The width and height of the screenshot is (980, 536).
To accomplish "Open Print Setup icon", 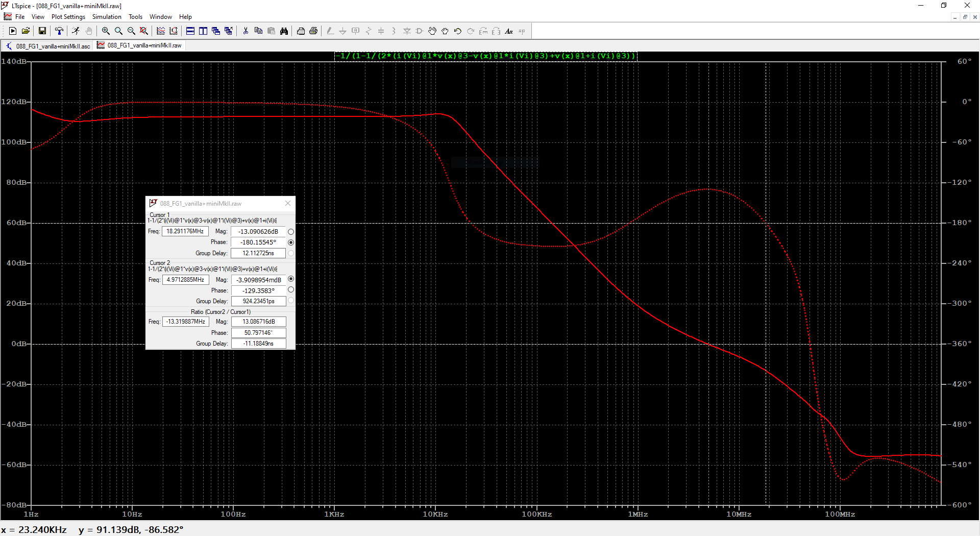I will pyautogui.click(x=301, y=31).
